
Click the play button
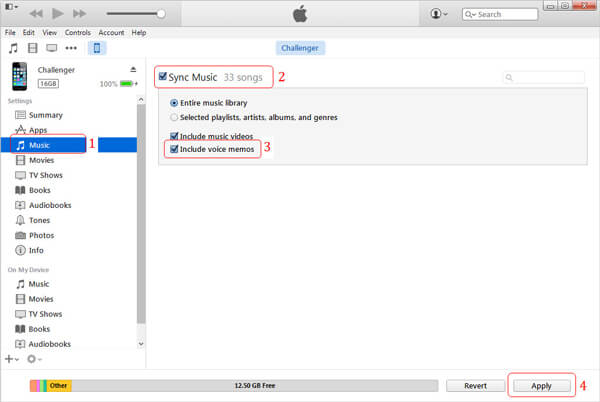click(x=58, y=14)
